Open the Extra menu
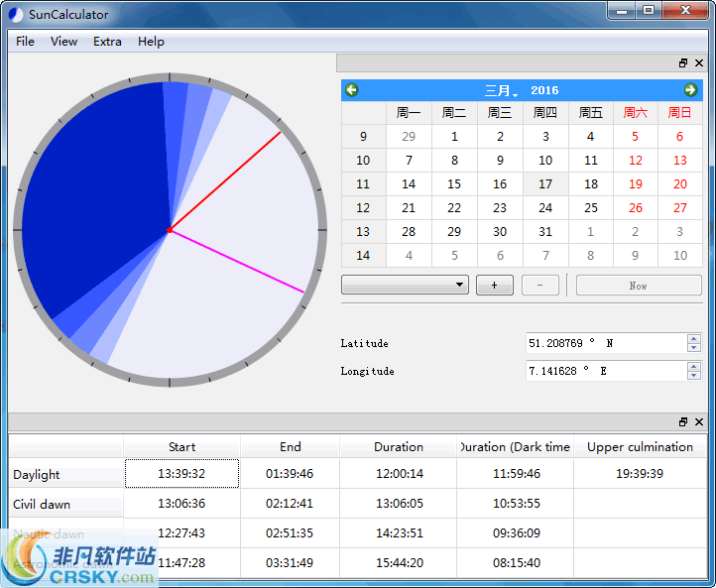 pyautogui.click(x=107, y=42)
